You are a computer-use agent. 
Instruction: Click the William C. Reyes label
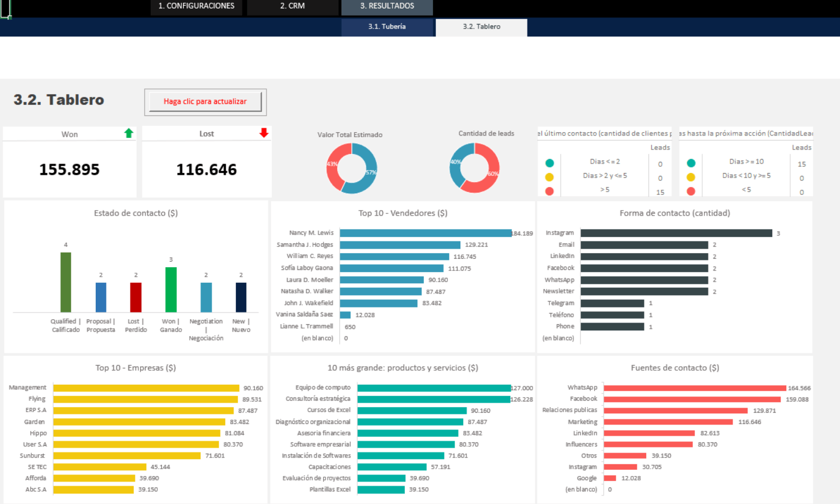point(310,256)
